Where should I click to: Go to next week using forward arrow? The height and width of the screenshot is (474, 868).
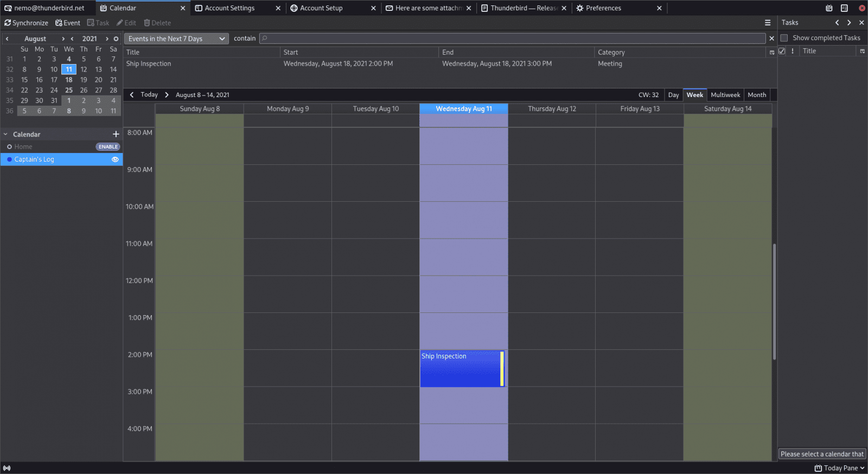[x=167, y=95]
